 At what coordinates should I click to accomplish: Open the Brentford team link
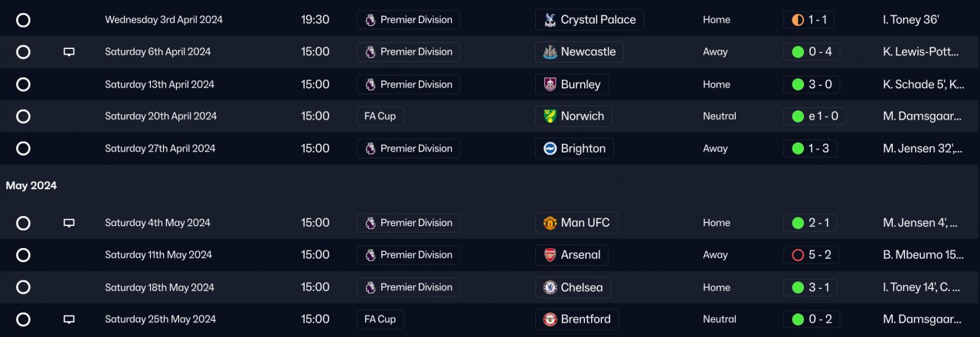tap(586, 319)
